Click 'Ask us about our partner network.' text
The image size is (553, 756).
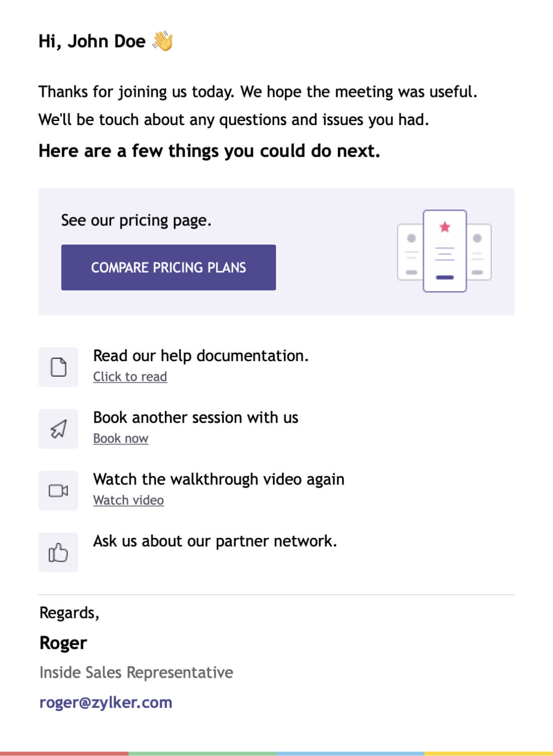coord(215,541)
